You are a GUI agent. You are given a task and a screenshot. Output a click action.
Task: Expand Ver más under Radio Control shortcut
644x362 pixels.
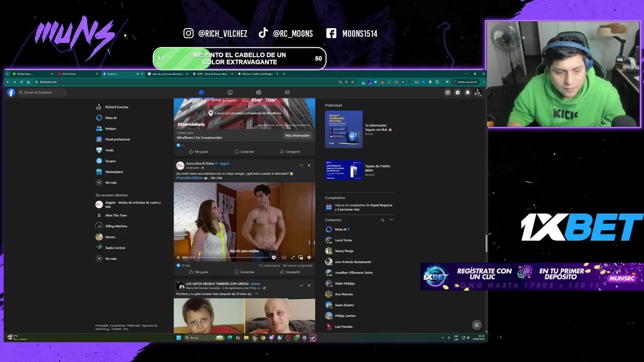[106, 258]
